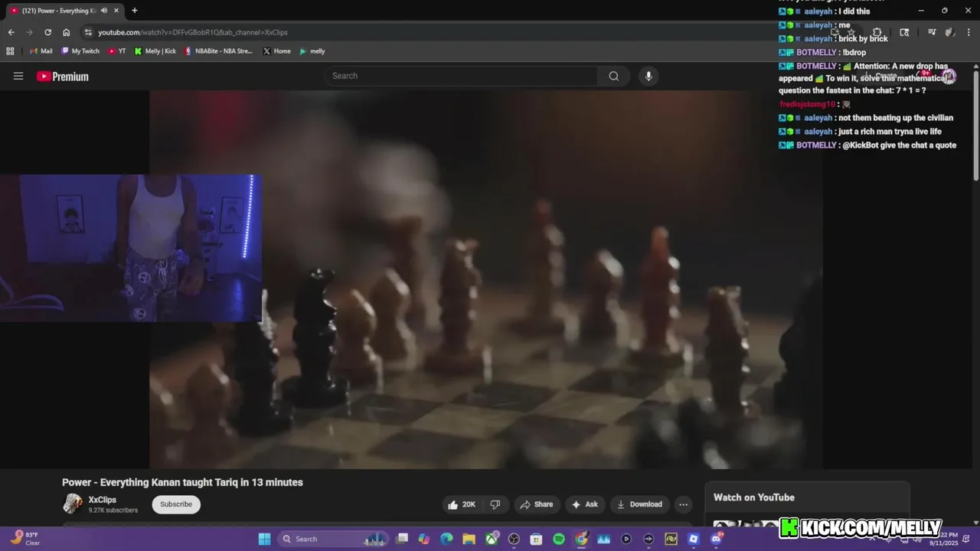Go back in the browser
The width and height of the screenshot is (980, 551).
pyautogui.click(x=11, y=32)
